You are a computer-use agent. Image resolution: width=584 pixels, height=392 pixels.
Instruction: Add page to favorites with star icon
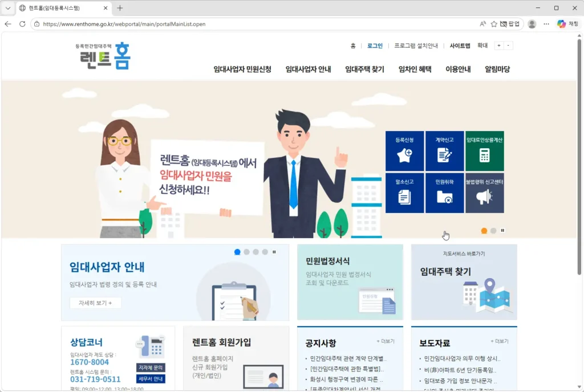click(494, 24)
